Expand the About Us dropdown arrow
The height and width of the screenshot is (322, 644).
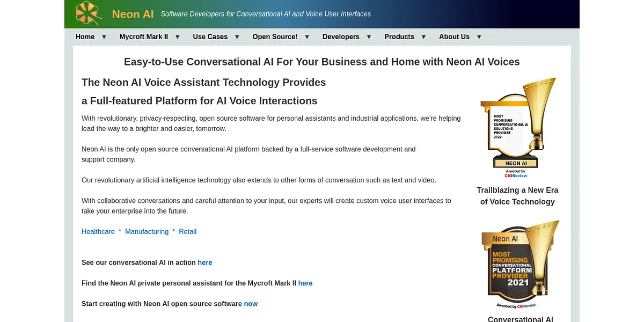tap(479, 37)
